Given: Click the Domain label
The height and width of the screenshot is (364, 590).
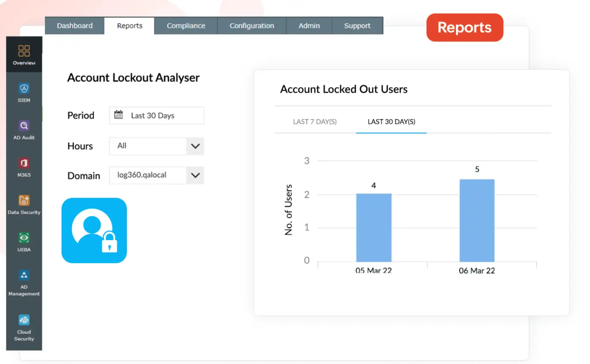Looking at the screenshot, I should (x=84, y=176).
